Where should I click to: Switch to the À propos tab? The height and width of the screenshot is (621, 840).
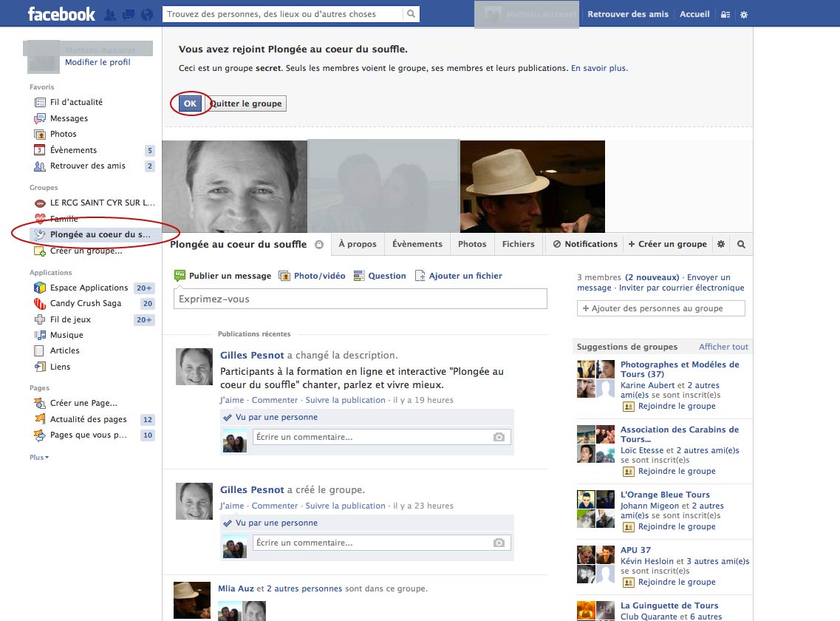357,244
